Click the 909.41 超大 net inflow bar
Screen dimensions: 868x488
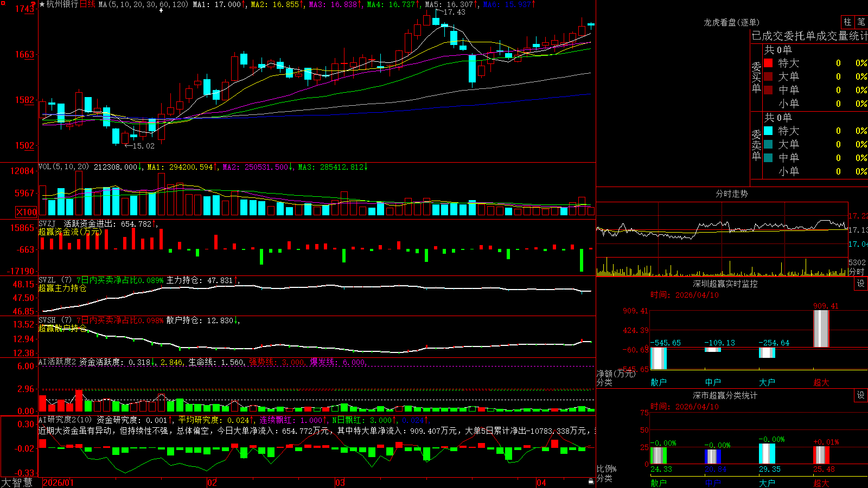pos(821,329)
